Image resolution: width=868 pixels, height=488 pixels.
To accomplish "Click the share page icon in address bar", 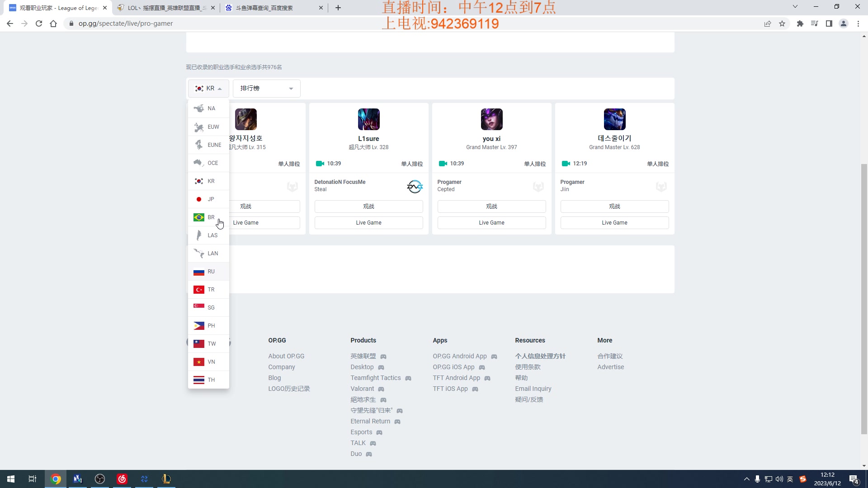I will click(767, 23).
